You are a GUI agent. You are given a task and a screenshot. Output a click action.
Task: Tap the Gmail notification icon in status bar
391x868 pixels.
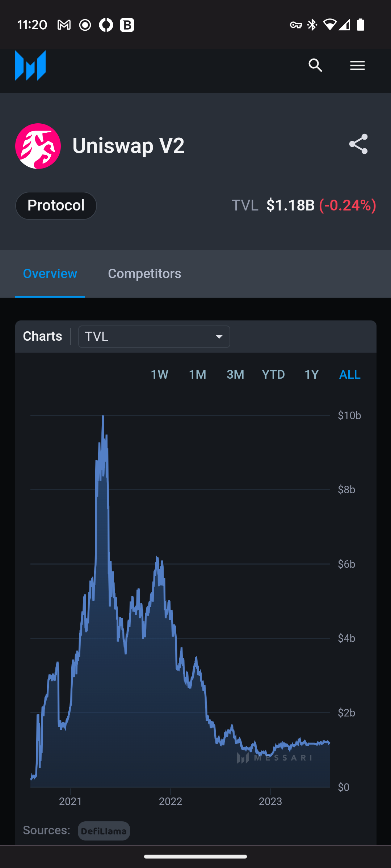tap(64, 25)
